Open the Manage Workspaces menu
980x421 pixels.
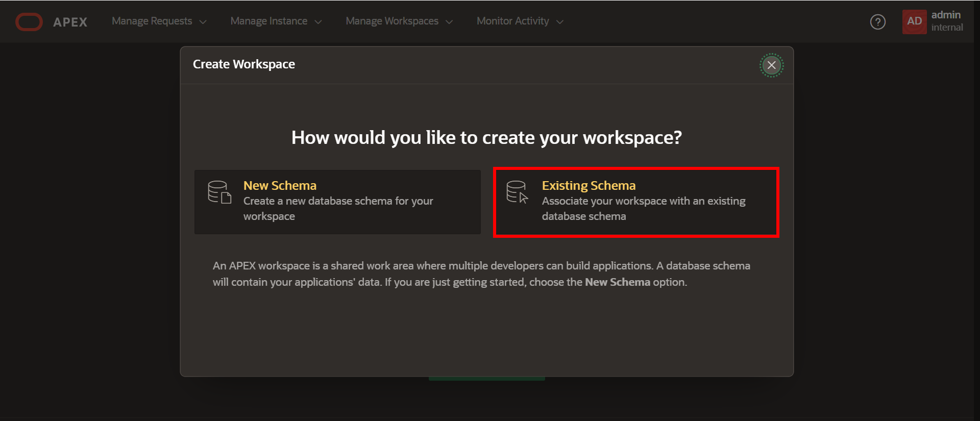399,21
